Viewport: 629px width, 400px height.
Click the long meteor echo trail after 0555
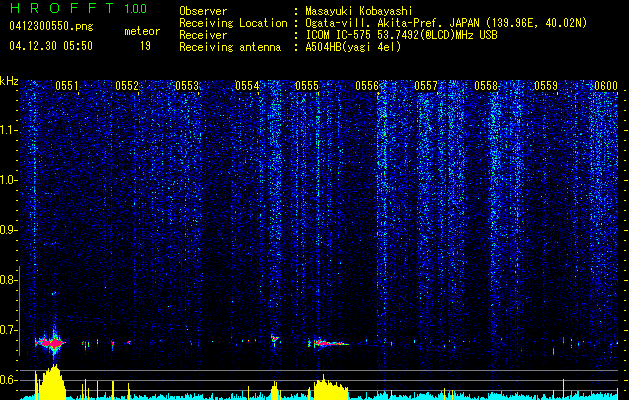pyautogui.click(x=329, y=343)
